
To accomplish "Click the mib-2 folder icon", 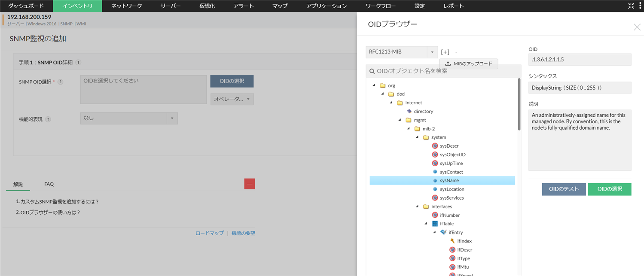I will pos(417,129).
